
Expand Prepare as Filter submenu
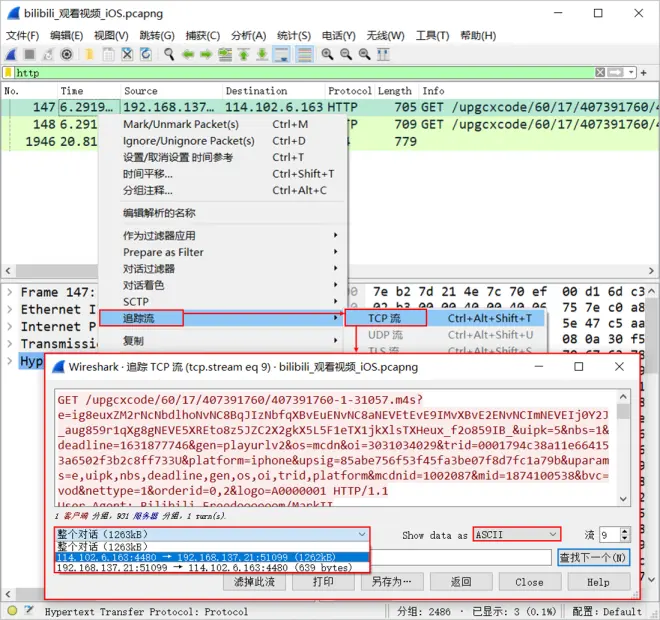(x=223, y=252)
